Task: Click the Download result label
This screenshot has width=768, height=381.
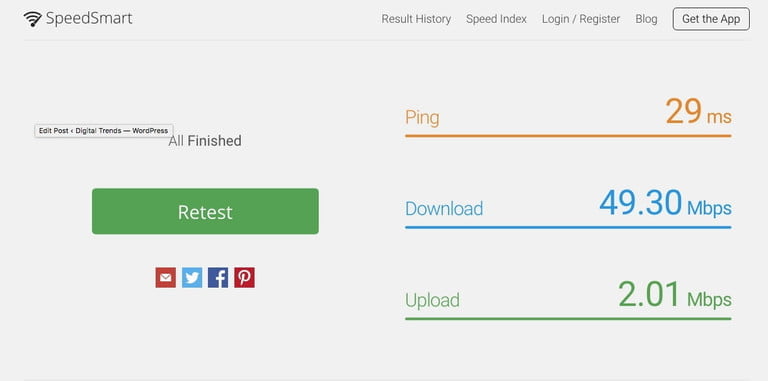Action: [444, 209]
